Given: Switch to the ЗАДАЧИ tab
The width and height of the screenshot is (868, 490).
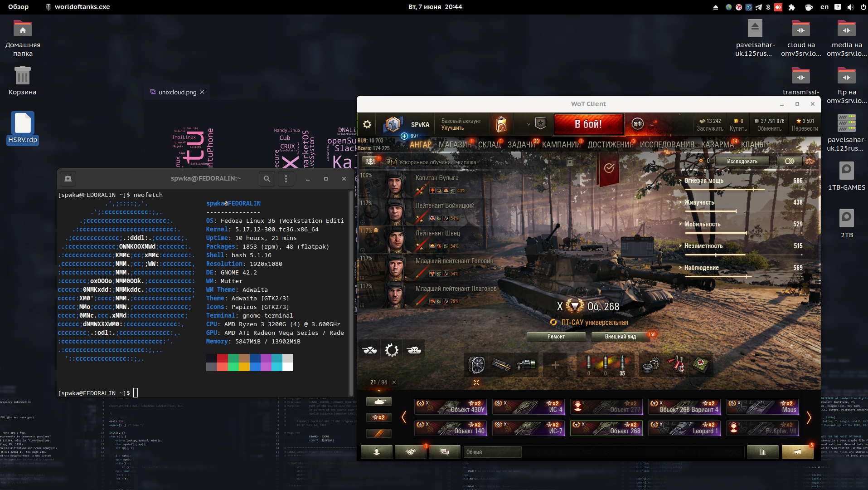Looking at the screenshot, I should point(521,145).
